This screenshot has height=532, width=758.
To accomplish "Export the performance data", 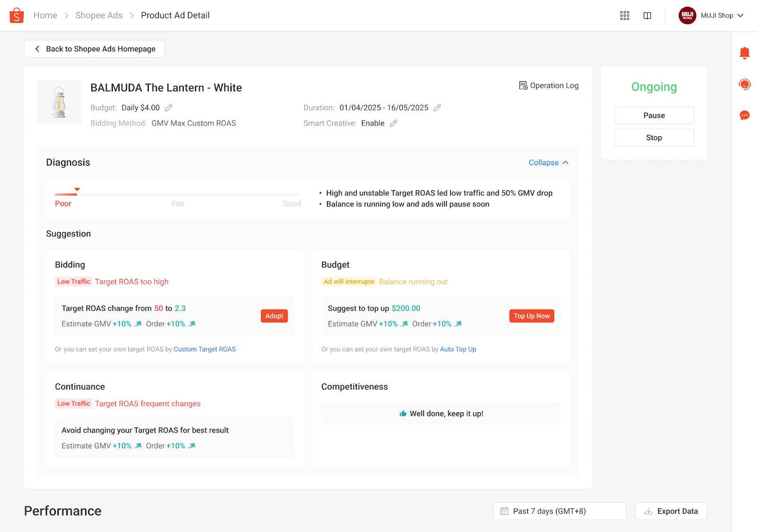I will (671, 511).
